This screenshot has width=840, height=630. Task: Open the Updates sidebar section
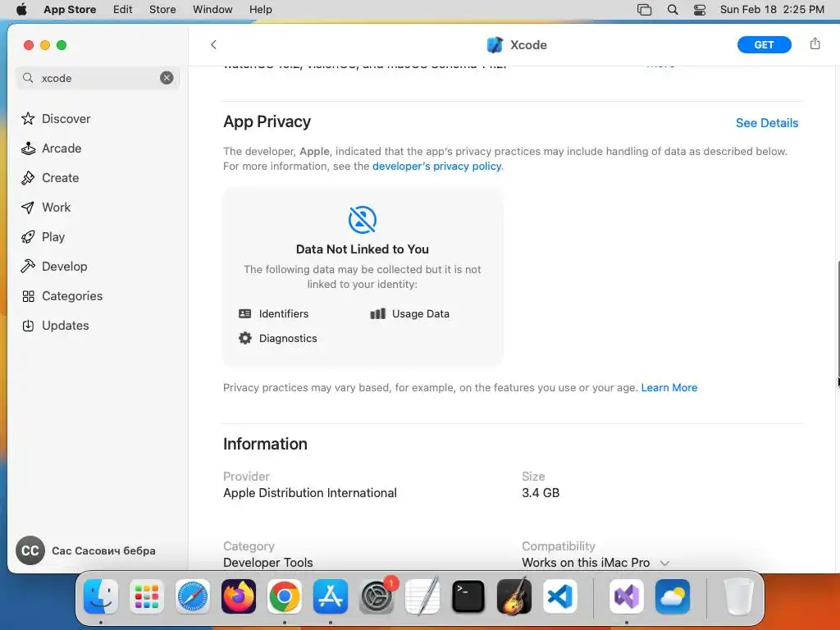coord(55,325)
